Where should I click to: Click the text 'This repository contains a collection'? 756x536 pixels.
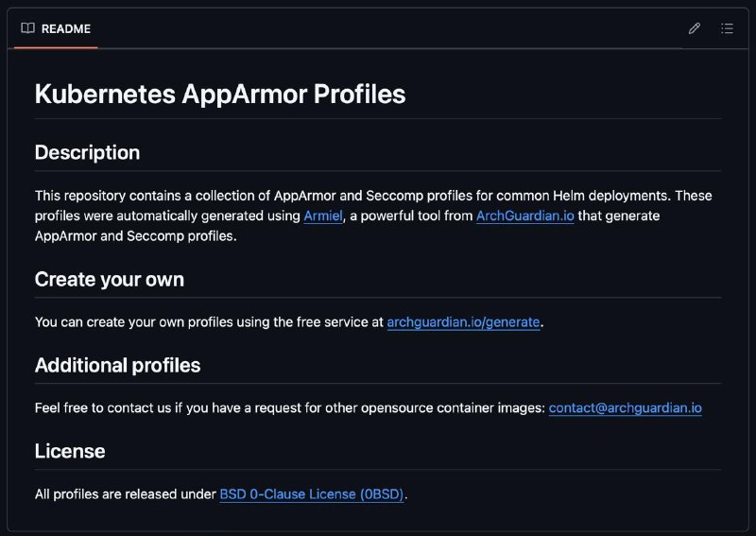coord(152,196)
